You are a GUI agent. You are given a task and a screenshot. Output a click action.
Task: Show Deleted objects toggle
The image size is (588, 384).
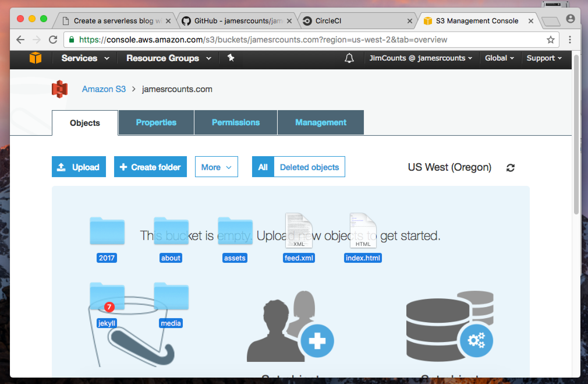click(309, 167)
